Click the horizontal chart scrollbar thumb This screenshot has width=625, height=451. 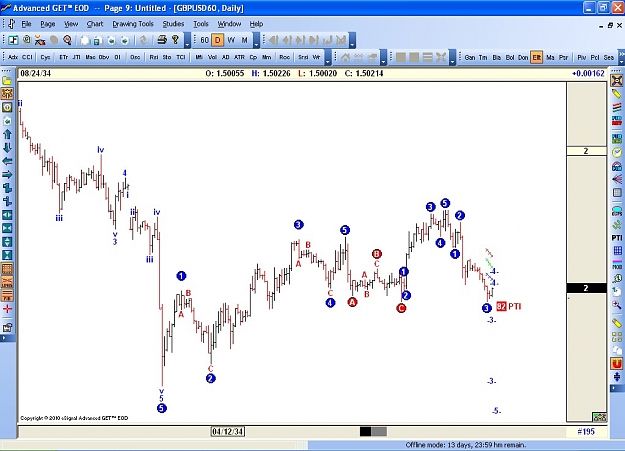373,431
